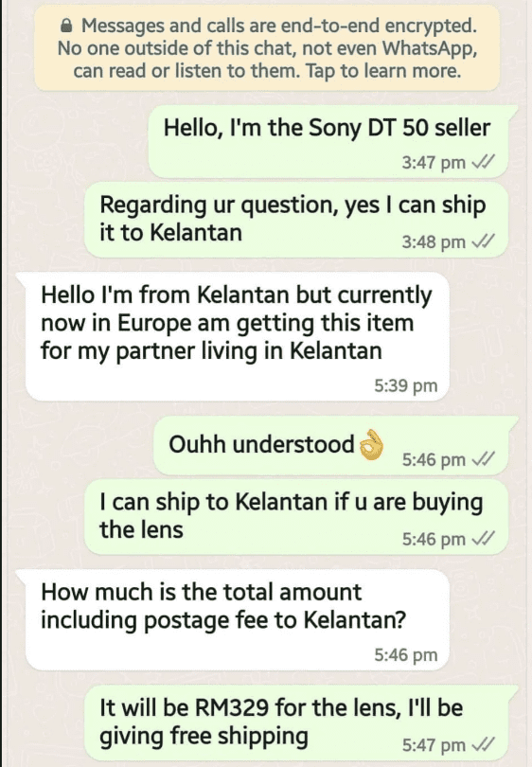Tap the end-to-end encryption notice banner

(267, 48)
